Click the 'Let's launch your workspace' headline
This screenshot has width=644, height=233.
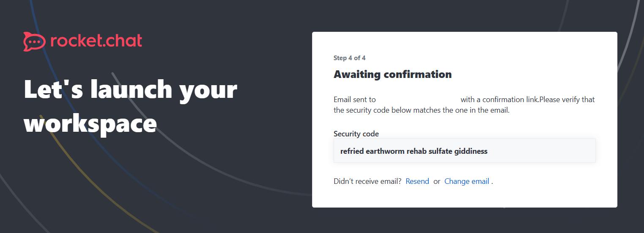(130, 106)
